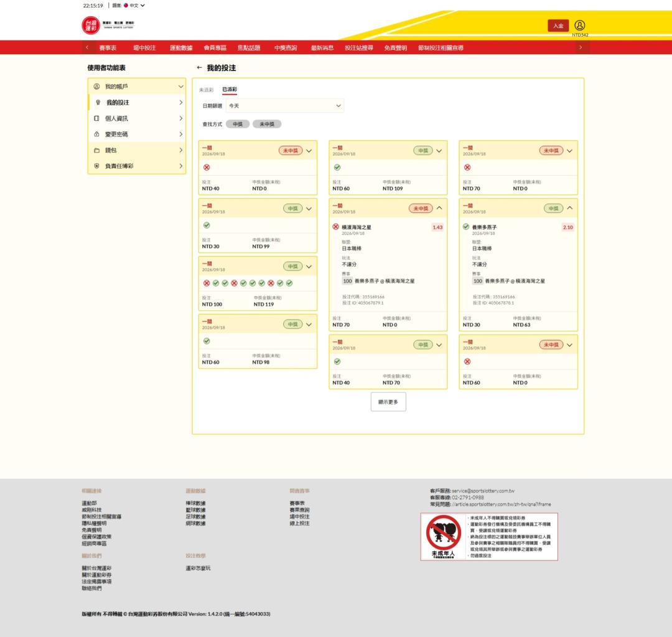Toggle the 中獎 filter chip

[x=238, y=124]
